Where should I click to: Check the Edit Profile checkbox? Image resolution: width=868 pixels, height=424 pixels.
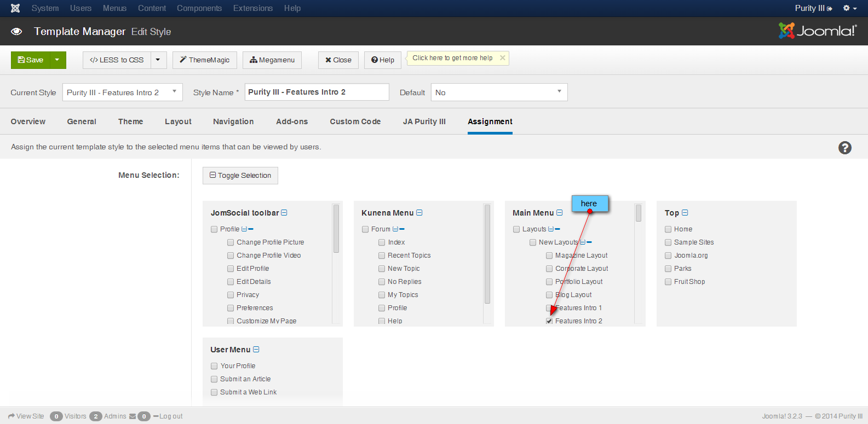click(231, 269)
